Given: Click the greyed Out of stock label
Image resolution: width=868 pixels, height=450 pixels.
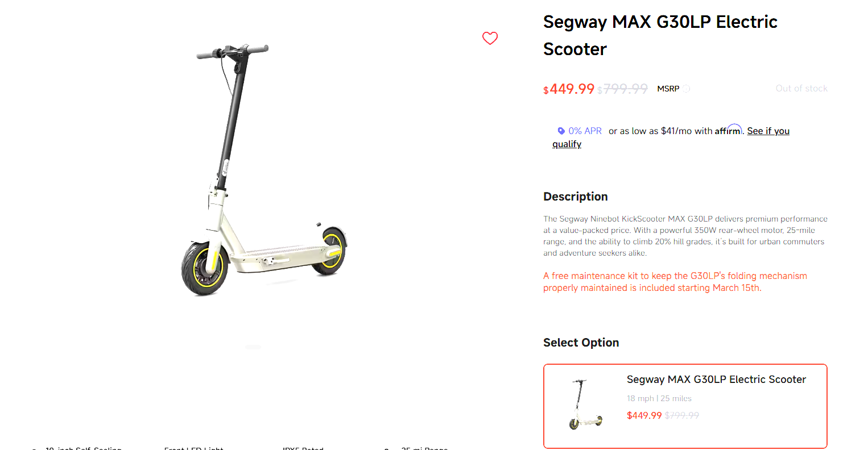Looking at the screenshot, I should tap(801, 89).
